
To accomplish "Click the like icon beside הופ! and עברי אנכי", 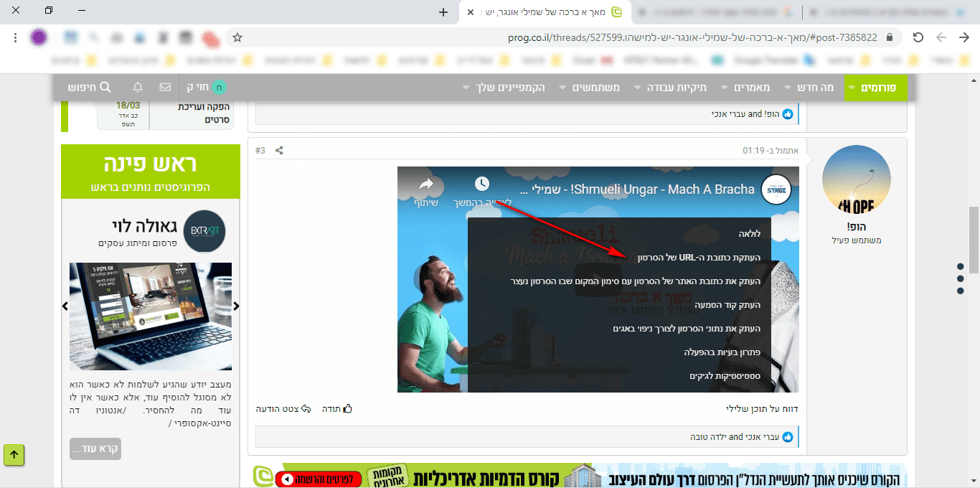I will (788, 113).
